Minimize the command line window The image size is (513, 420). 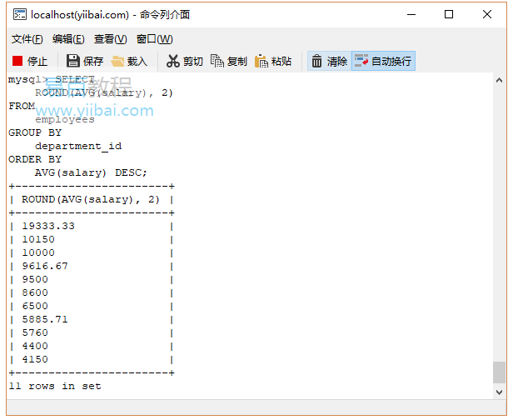point(411,14)
